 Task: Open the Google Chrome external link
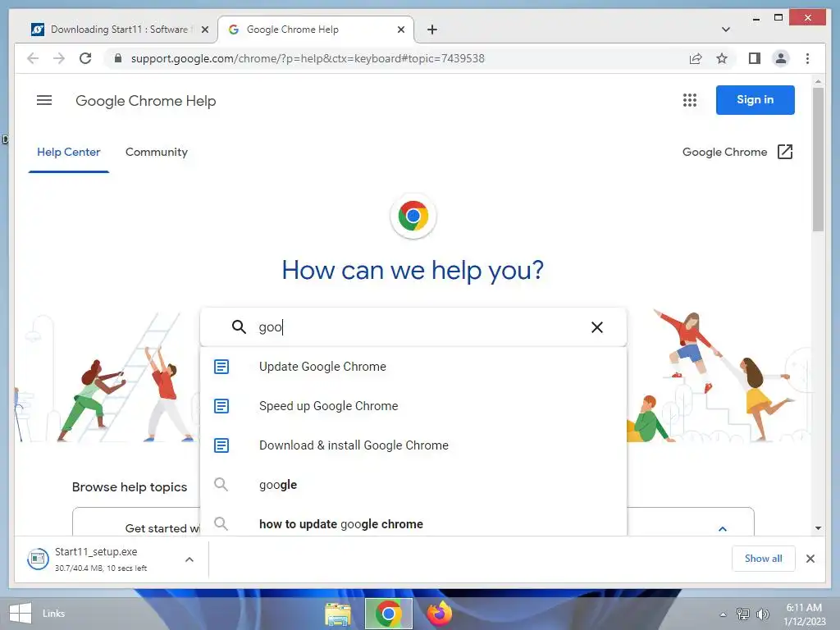pyautogui.click(x=737, y=152)
